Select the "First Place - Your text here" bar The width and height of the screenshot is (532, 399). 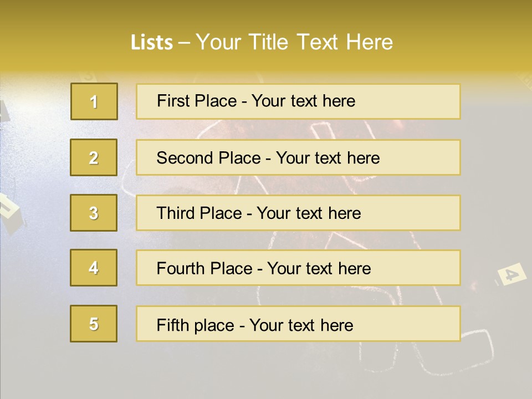pyautogui.click(x=298, y=101)
